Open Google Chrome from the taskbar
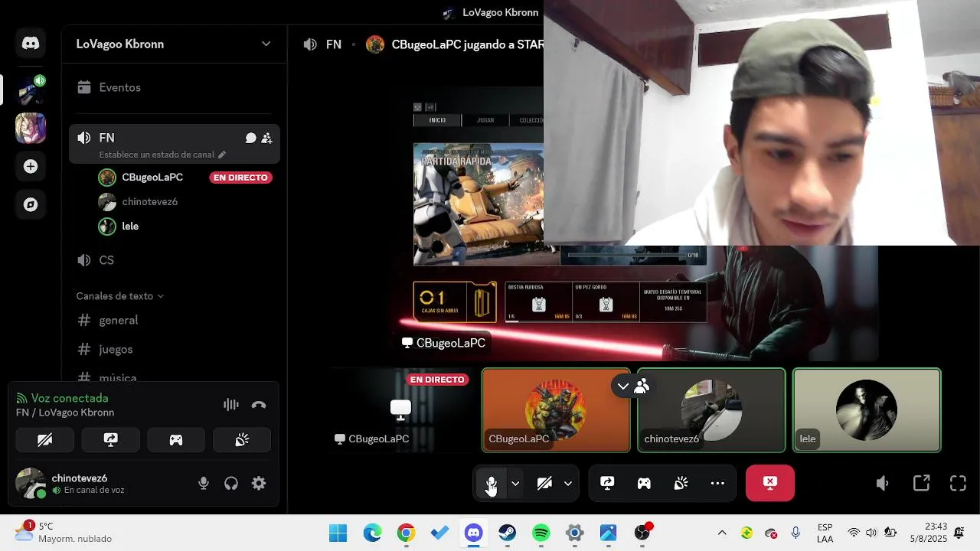The width and height of the screenshot is (980, 551). coord(407,533)
